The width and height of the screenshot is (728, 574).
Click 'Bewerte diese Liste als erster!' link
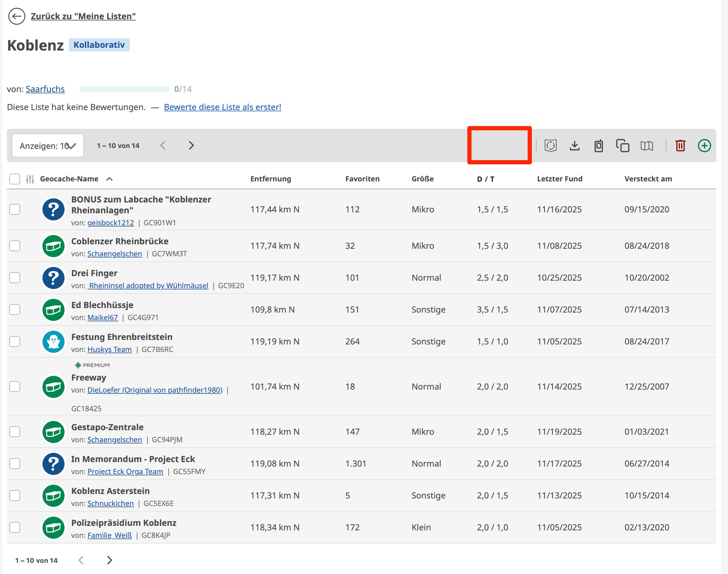tap(222, 107)
